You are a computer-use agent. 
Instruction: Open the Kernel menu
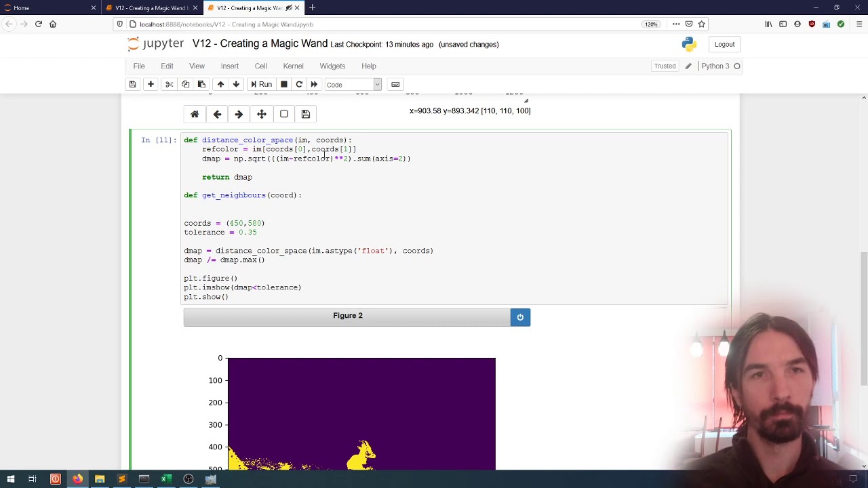pyautogui.click(x=293, y=66)
